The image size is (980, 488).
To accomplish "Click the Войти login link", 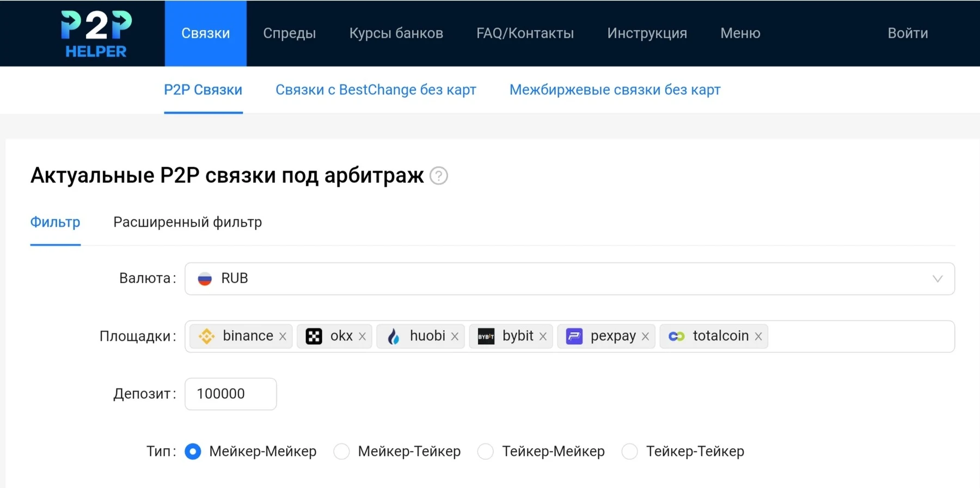I will pyautogui.click(x=908, y=33).
